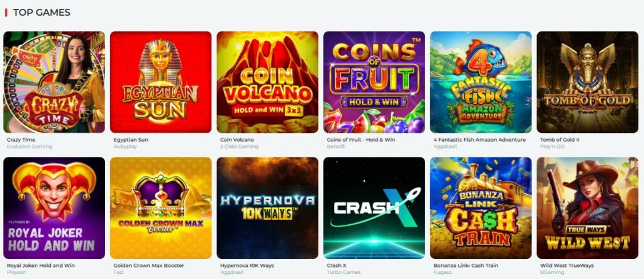The image size is (644, 279).
Task: Click the Crash X game thumbnail
Action: 374,208
